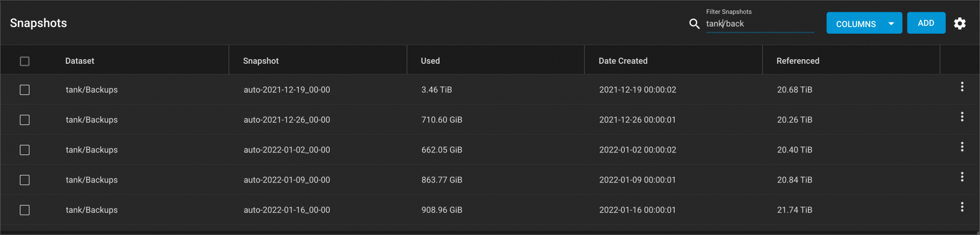Viewport: 980px width, 235px height.
Task: Open kebab menu for auto-2022-01-02_00-00 row
Action: pyautogui.click(x=962, y=147)
